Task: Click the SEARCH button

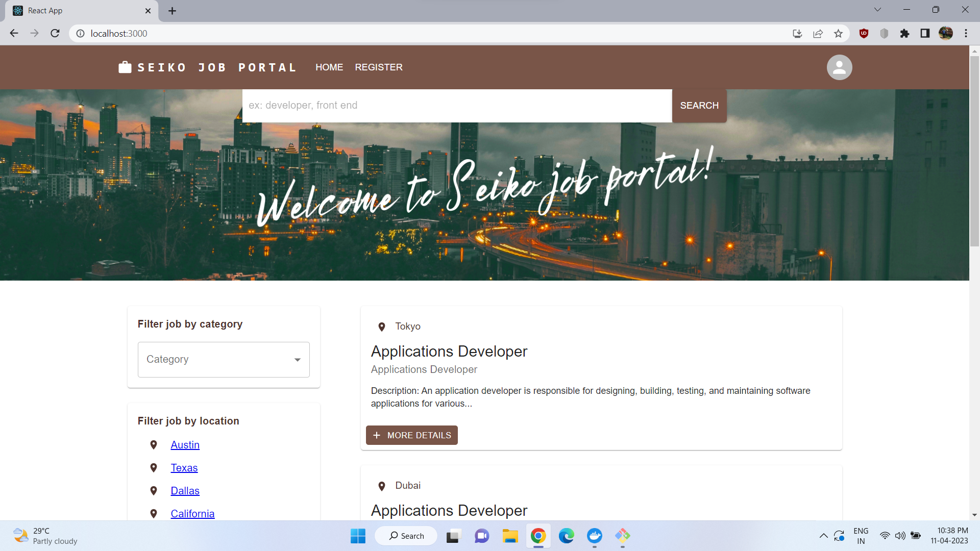Action: tap(699, 106)
